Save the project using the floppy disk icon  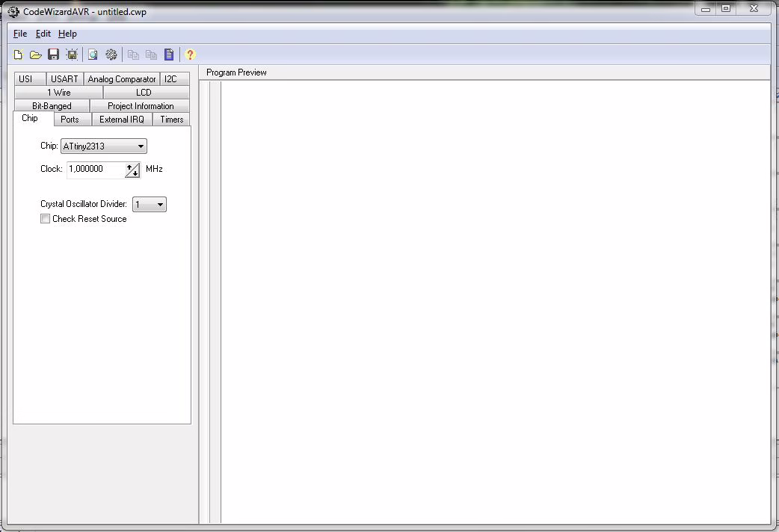(x=53, y=55)
